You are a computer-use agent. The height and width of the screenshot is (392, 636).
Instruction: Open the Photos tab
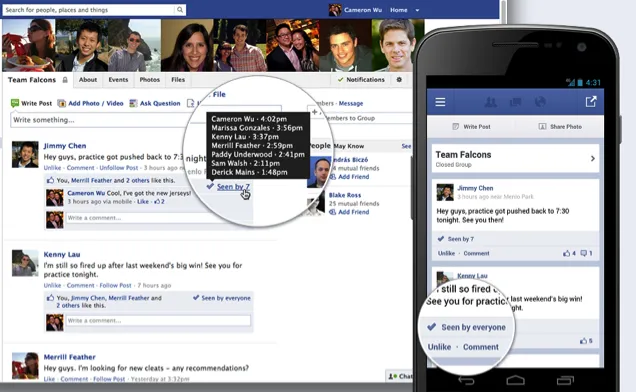tap(150, 80)
